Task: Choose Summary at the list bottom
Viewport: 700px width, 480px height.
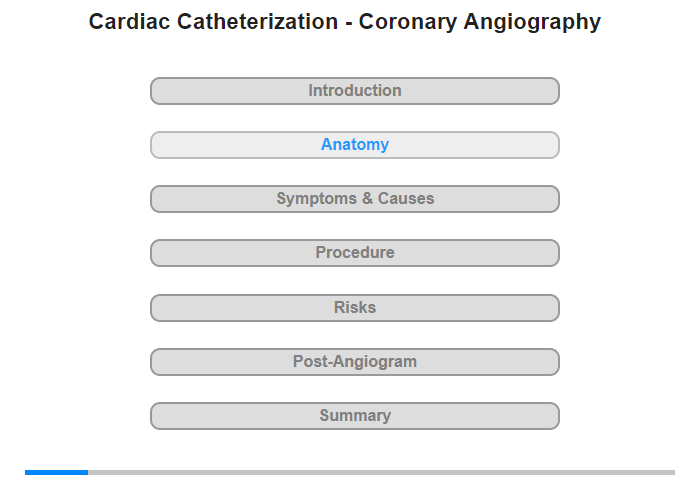Action: 355,416
